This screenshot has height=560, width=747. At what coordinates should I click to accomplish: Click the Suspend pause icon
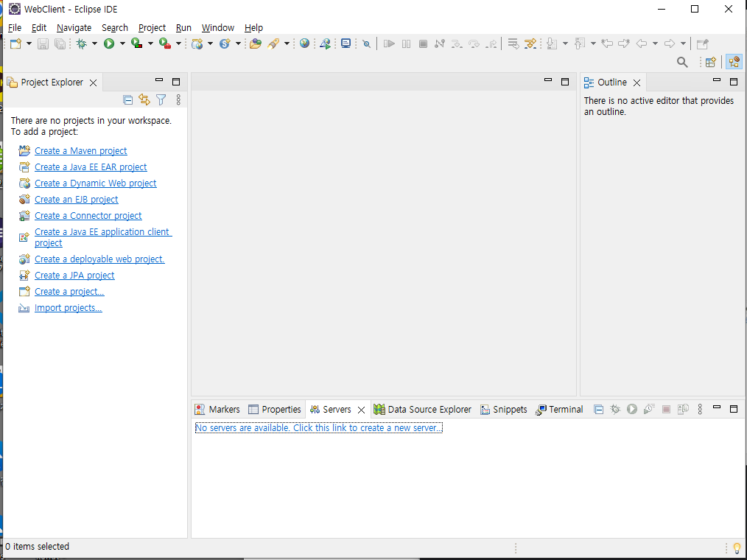(406, 44)
